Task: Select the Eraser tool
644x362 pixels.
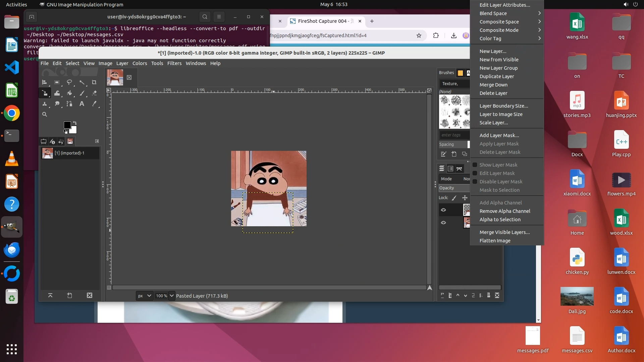Action: pos(94,93)
